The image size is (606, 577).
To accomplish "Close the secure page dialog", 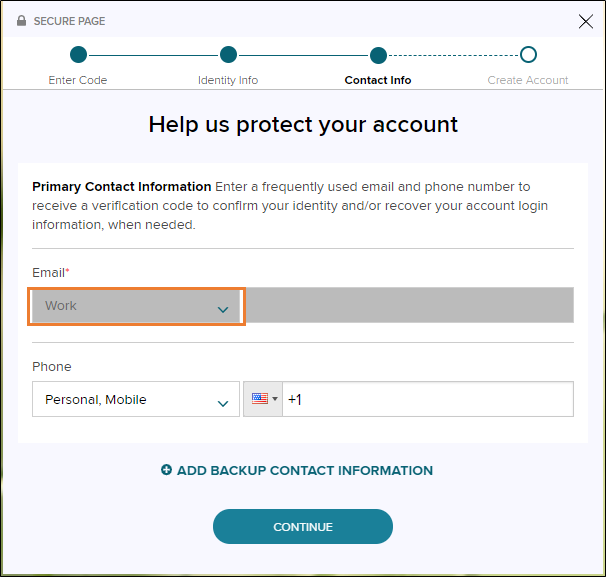I will pos(586,21).
